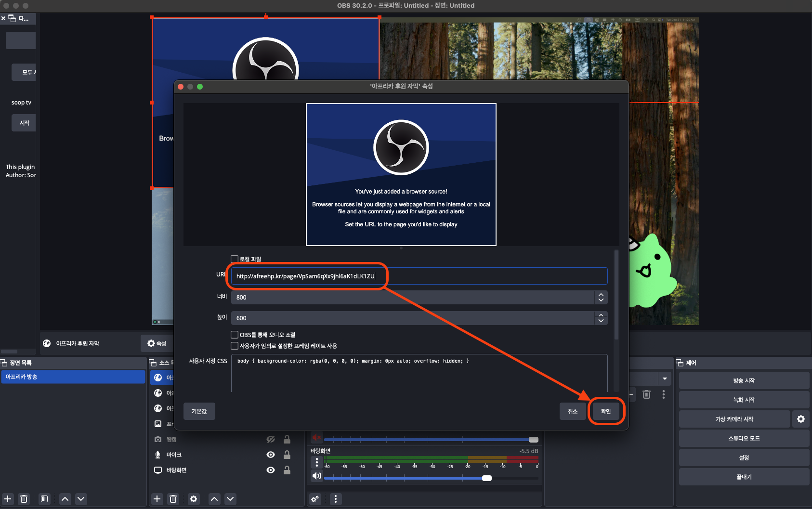The width and height of the screenshot is (812, 509).
Task: Move scene up with arrow icon
Action: click(65, 499)
